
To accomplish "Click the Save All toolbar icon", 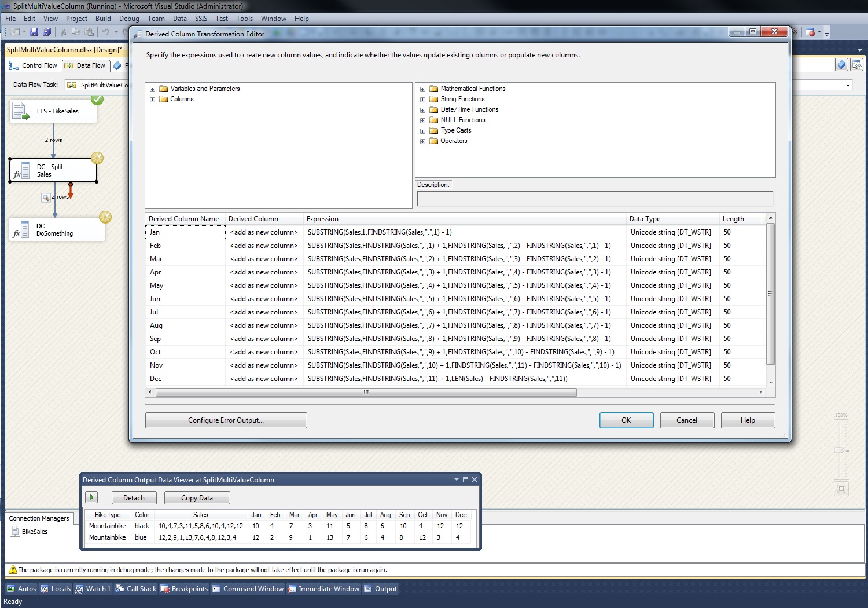I will pos(47,32).
